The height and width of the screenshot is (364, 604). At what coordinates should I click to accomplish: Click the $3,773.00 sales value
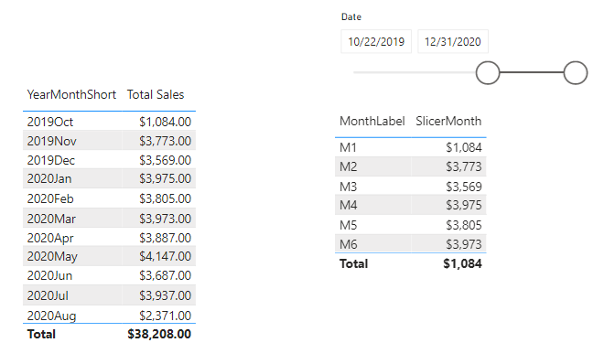(166, 141)
